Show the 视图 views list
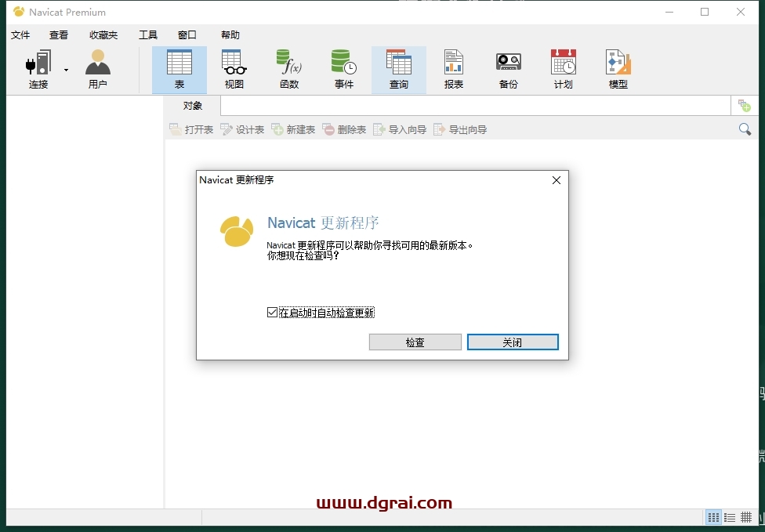The width and height of the screenshot is (765, 532). pyautogui.click(x=234, y=69)
